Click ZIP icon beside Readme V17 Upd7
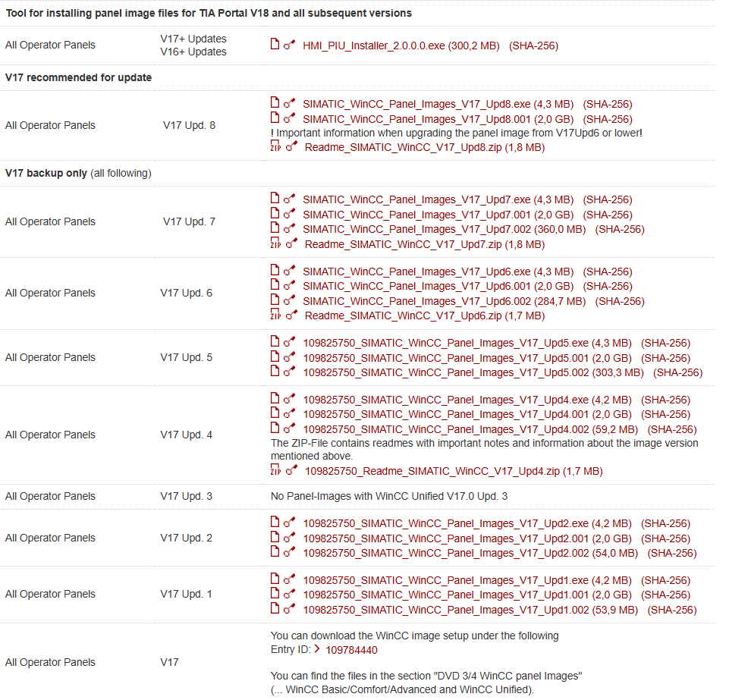 275,244
